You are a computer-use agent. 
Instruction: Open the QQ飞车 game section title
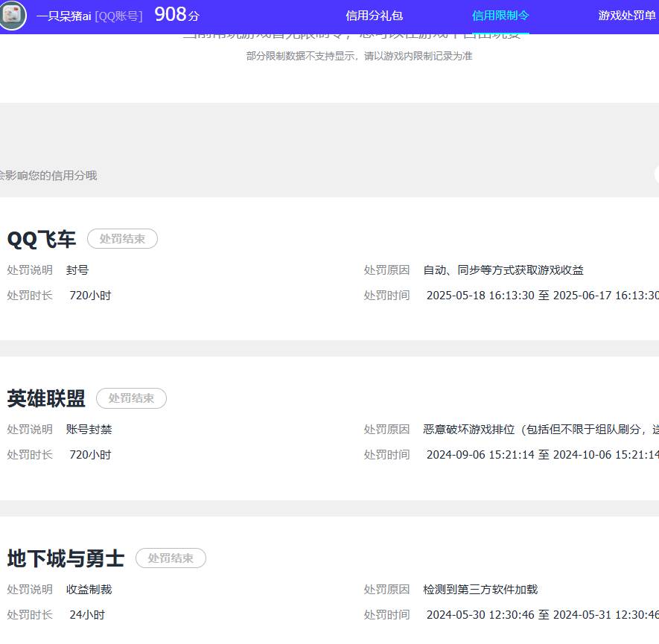(41, 238)
